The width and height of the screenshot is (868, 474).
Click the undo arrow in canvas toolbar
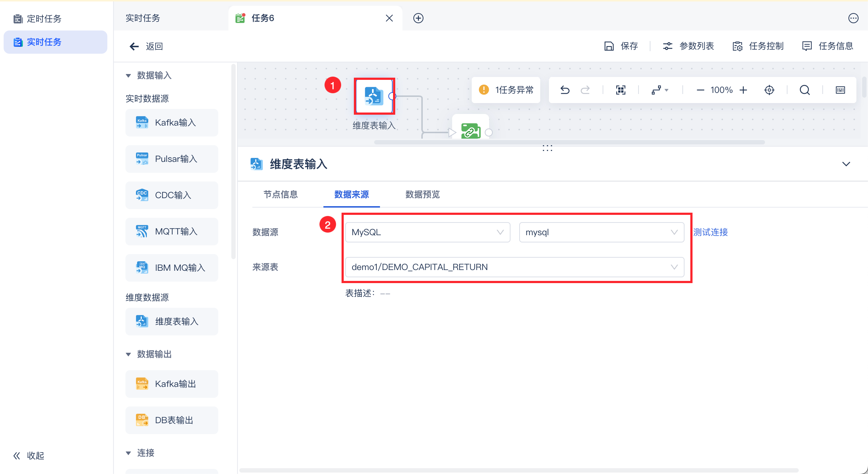pyautogui.click(x=565, y=90)
